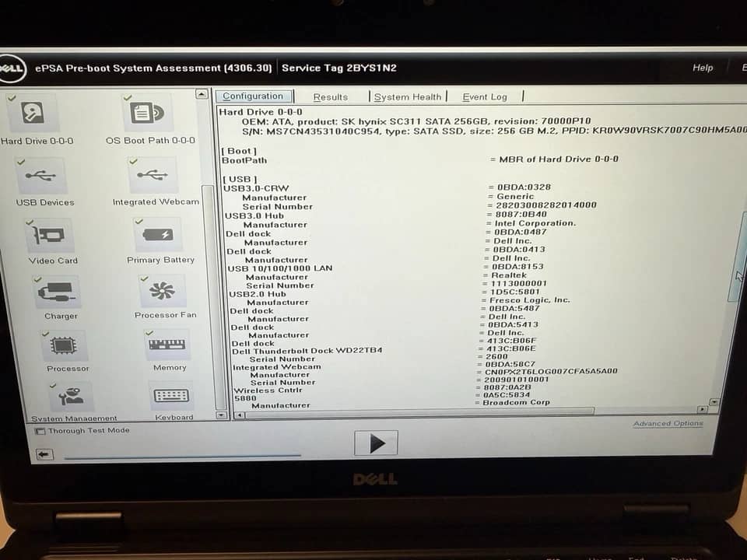
Task: Click the 'USB2.0 Hub' entry
Action: pos(258,294)
